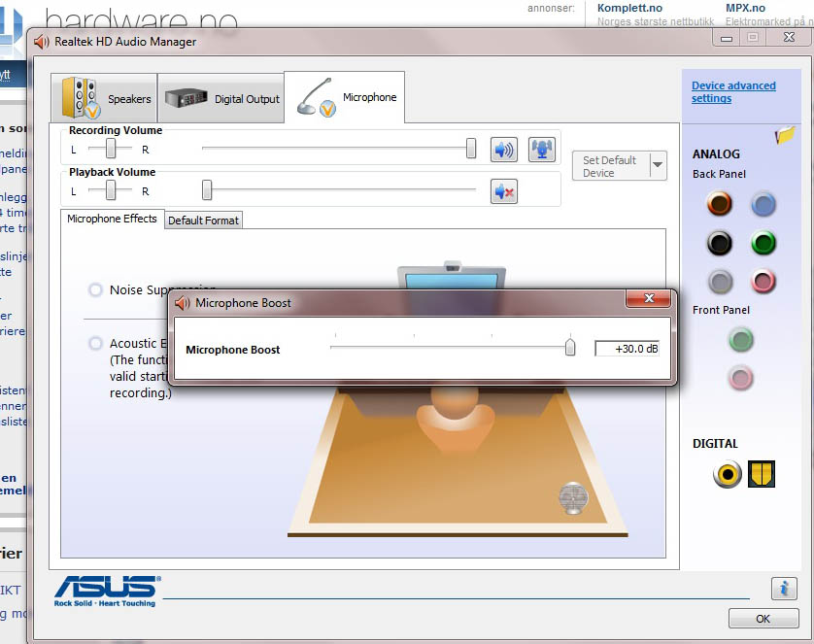This screenshot has height=644, width=814.
Task: Click the digital optical output connector icon
Action: click(x=762, y=474)
